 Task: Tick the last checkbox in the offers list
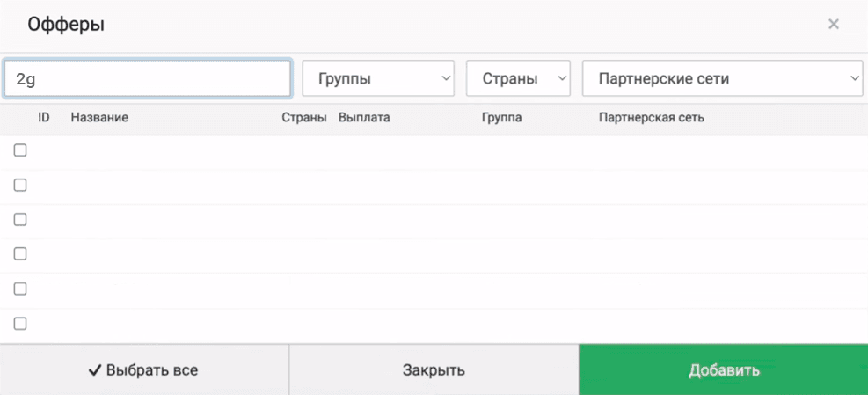tap(20, 323)
